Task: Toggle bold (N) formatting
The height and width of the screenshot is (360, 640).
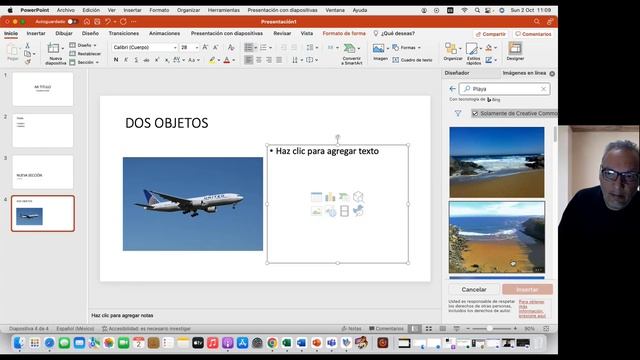Action: 116,60
